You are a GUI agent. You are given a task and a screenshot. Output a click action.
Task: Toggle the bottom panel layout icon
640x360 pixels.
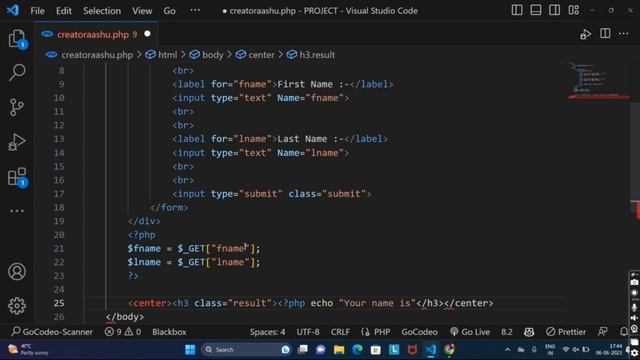pyautogui.click(x=536, y=10)
